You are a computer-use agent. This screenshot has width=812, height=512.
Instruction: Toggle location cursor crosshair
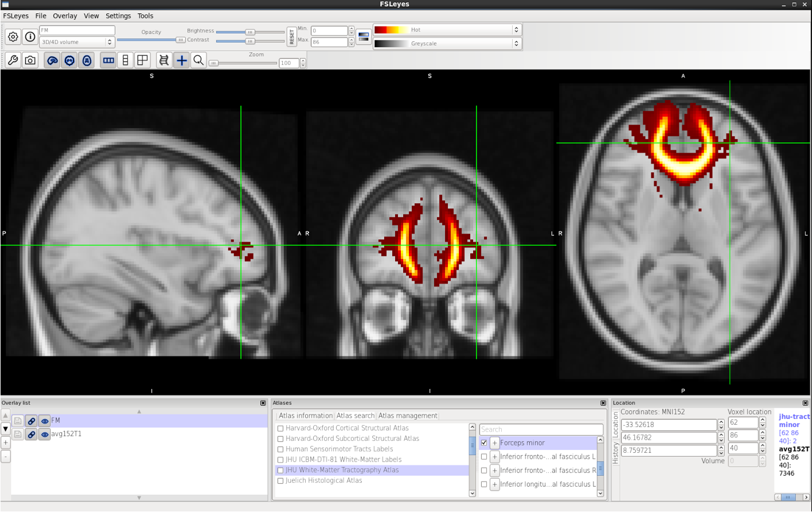pos(181,60)
